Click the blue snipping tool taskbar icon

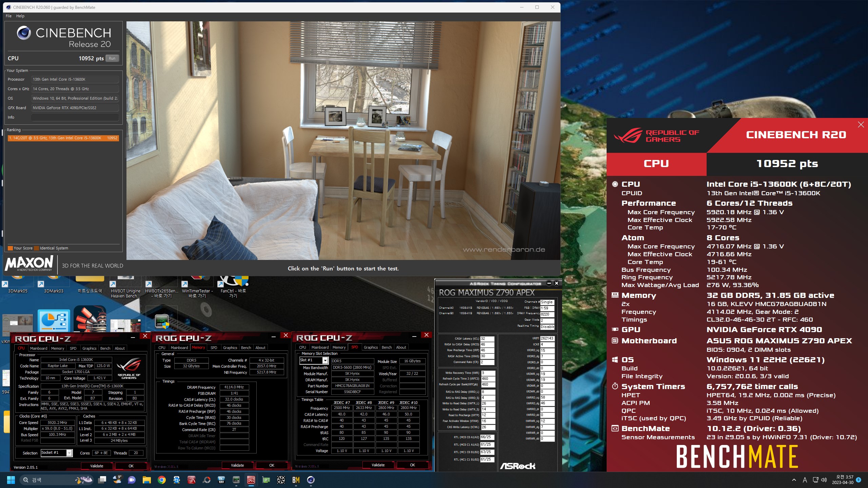coord(177,480)
